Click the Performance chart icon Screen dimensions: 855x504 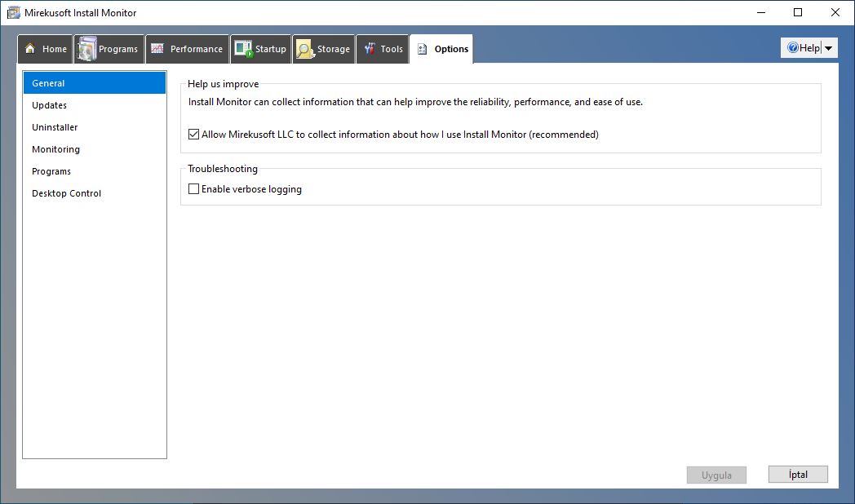point(157,48)
